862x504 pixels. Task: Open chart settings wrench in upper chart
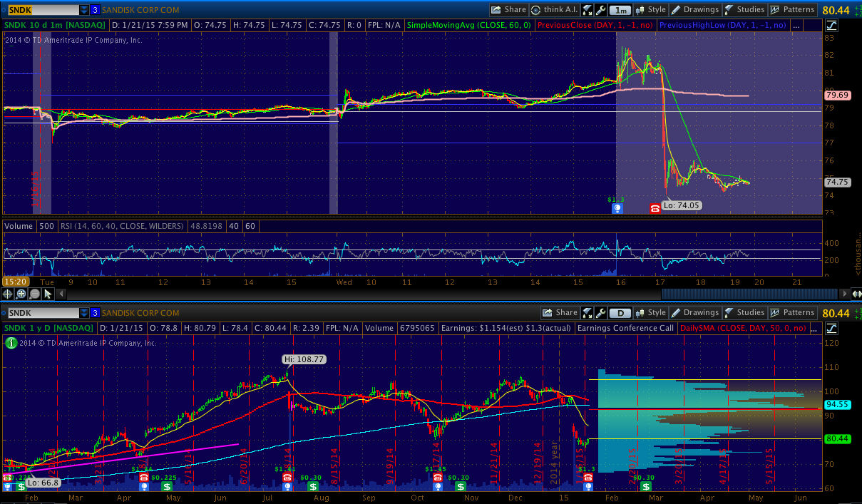tap(601, 10)
